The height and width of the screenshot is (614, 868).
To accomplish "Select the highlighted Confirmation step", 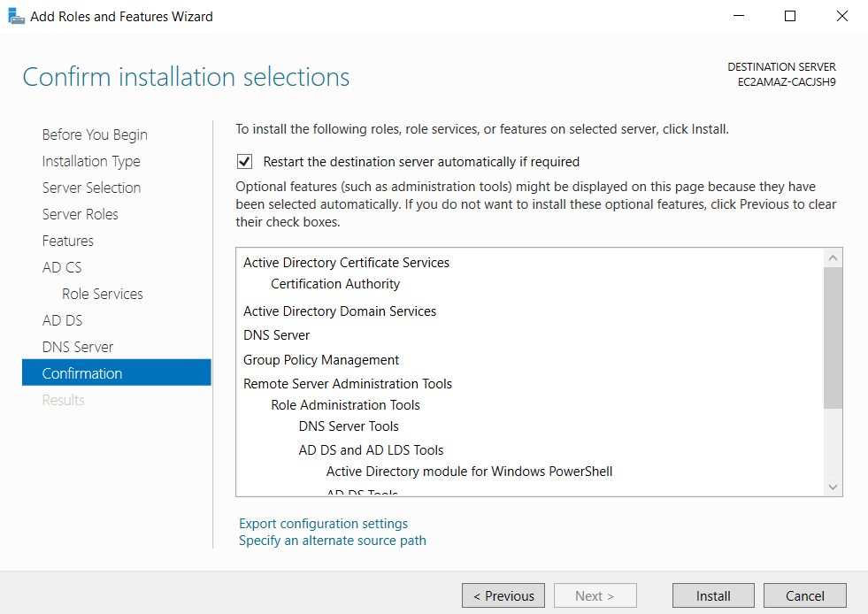I will [x=116, y=372].
